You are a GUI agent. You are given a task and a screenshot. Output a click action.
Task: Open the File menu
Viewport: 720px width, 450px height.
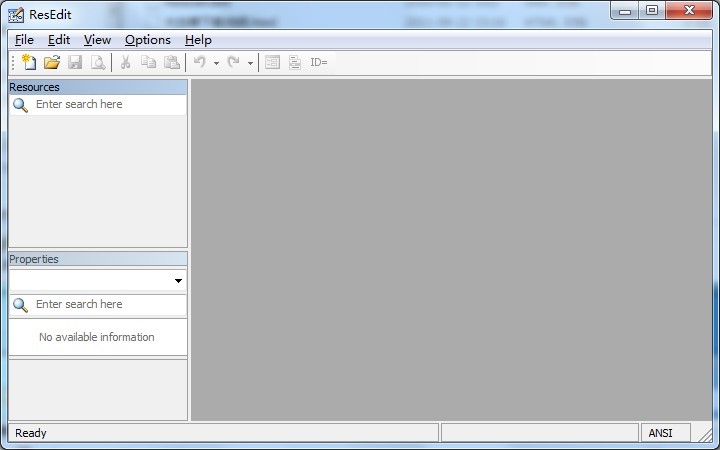24,40
